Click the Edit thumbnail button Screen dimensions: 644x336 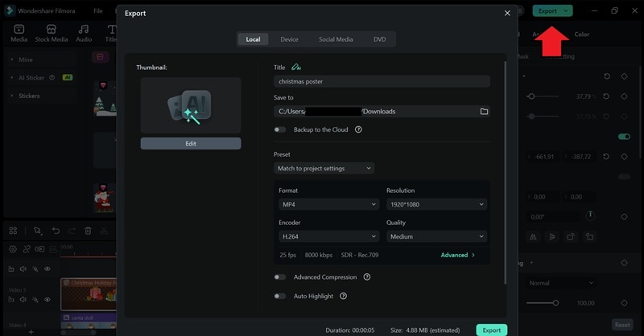pos(191,144)
